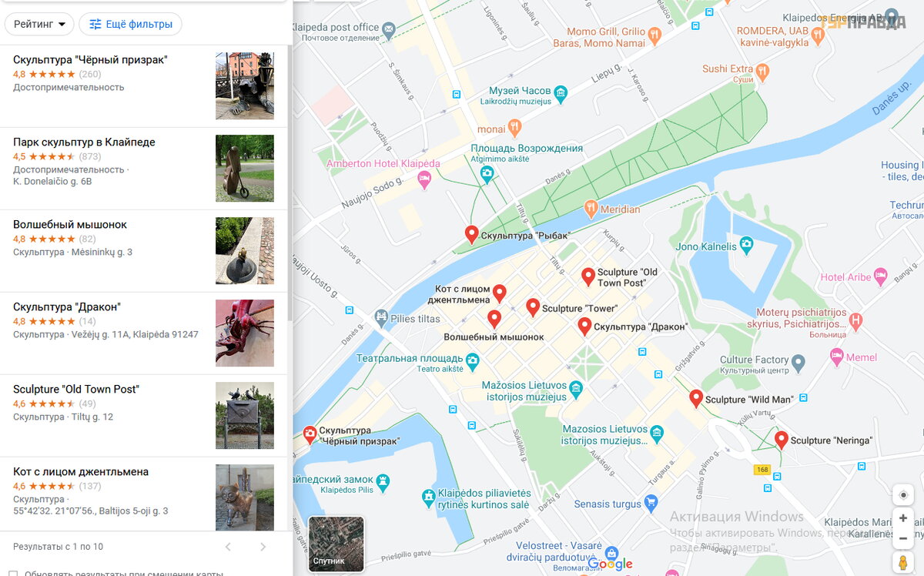924x576 pixels.
Task: Go to next results page arrow
Action: point(263,547)
